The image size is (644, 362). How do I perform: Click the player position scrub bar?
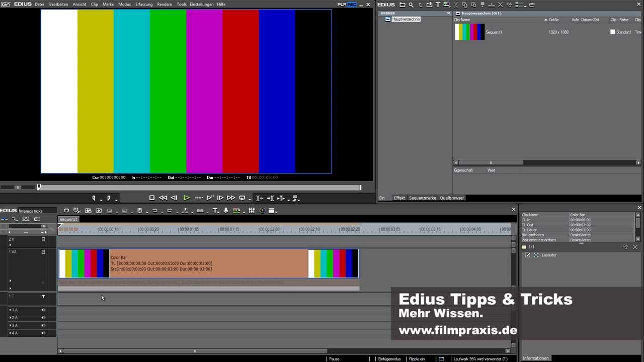200,188
